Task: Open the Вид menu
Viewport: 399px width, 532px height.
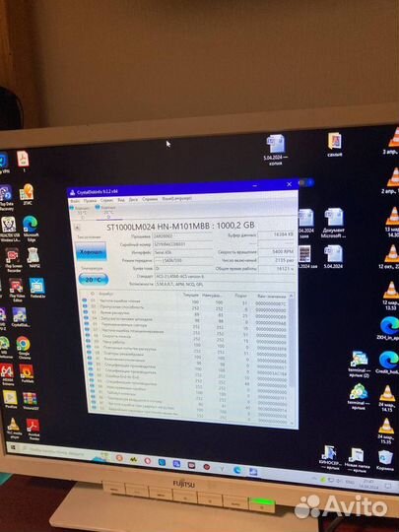Action: (x=121, y=200)
